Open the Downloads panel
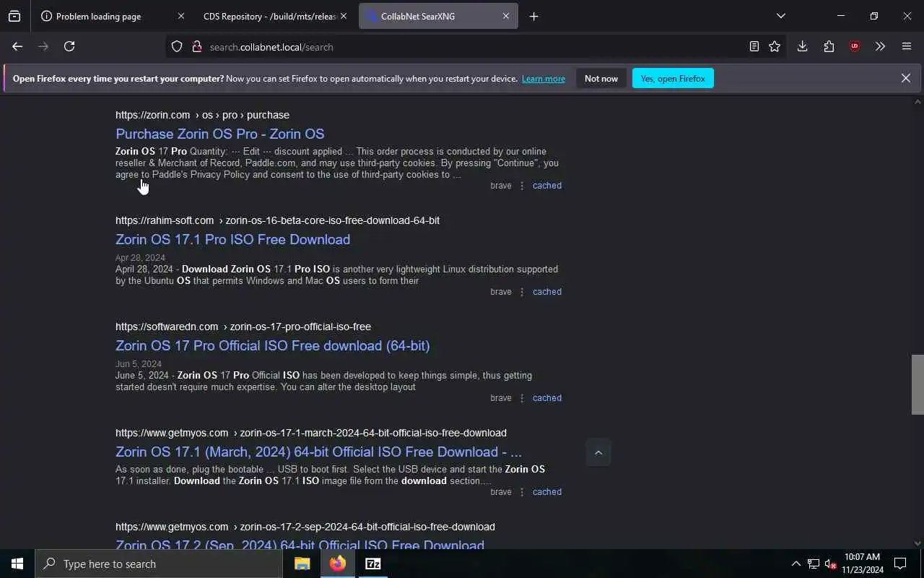The width and height of the screenshot is (924, 578). pos(802,46)
